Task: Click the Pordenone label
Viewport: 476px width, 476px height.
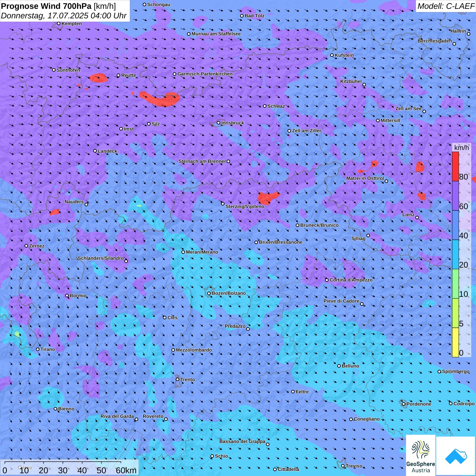Action: point(419,404)
